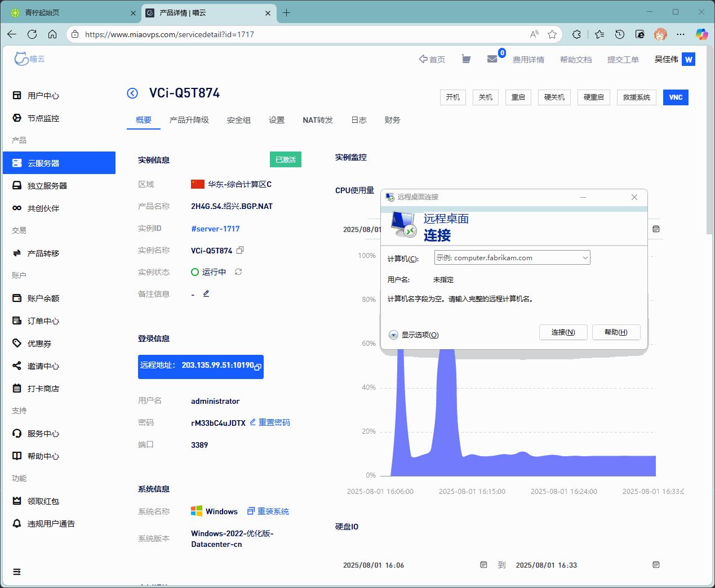Refresh the browser page

(x=32, y=34)
